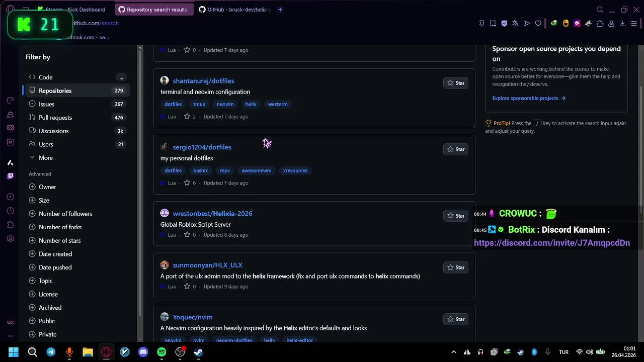
Task: Click the ad blocker shield icon
Action: [504, 23]
